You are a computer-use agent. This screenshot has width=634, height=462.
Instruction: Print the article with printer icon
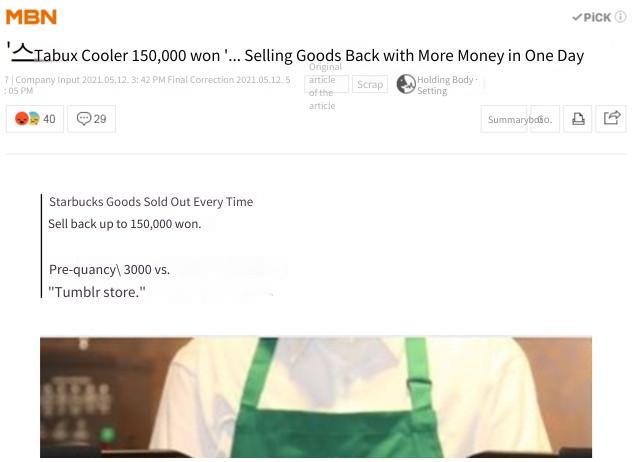click(578, 119)
